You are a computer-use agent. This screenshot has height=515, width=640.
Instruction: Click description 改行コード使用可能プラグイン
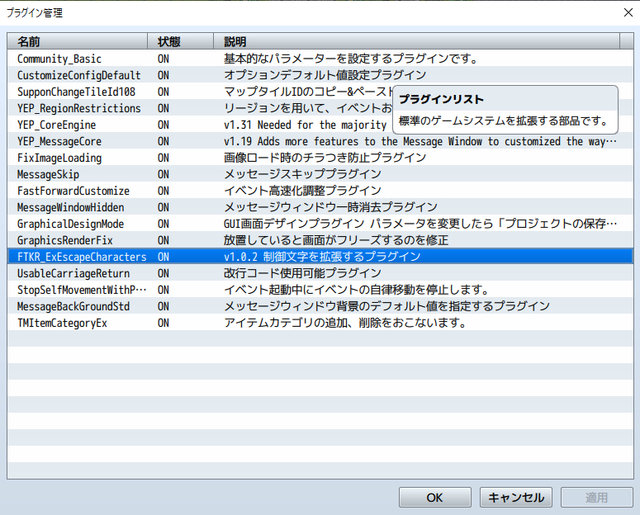(x=302, y=273)
